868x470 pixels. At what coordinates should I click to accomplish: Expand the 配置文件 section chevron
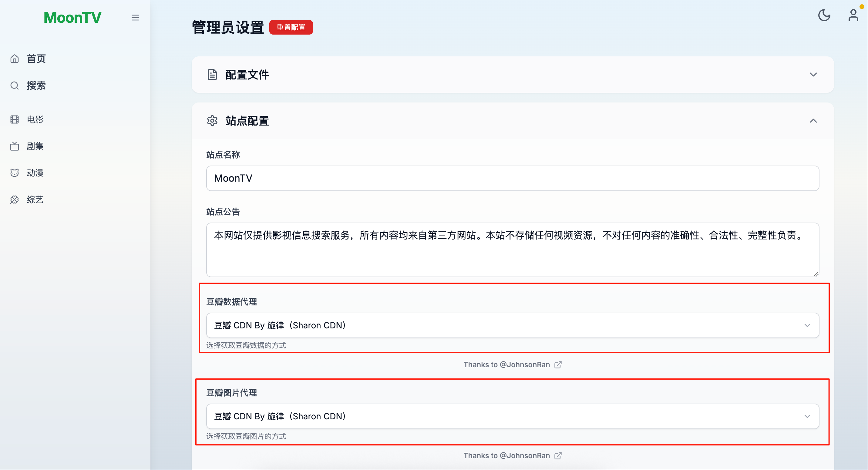[x=813, y=75]
